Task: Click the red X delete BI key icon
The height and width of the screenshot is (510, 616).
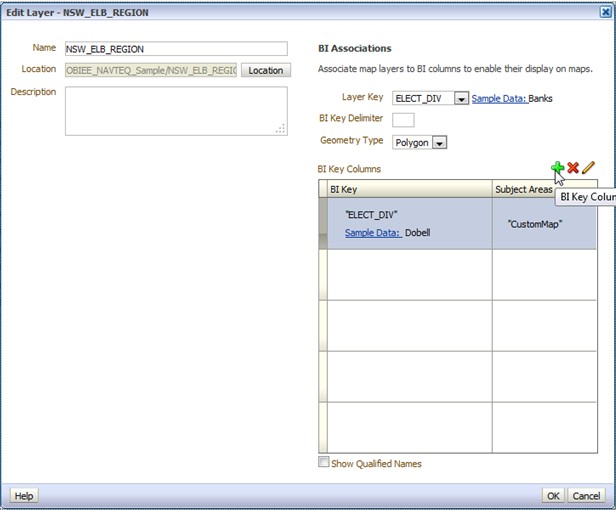Action: pos(573,168)
